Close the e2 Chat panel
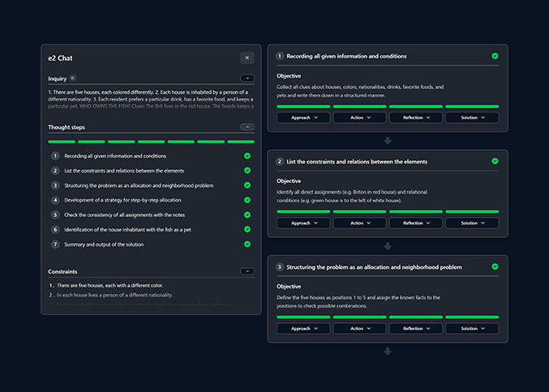This screenshot has height=392, width=549. click(247, 58)
